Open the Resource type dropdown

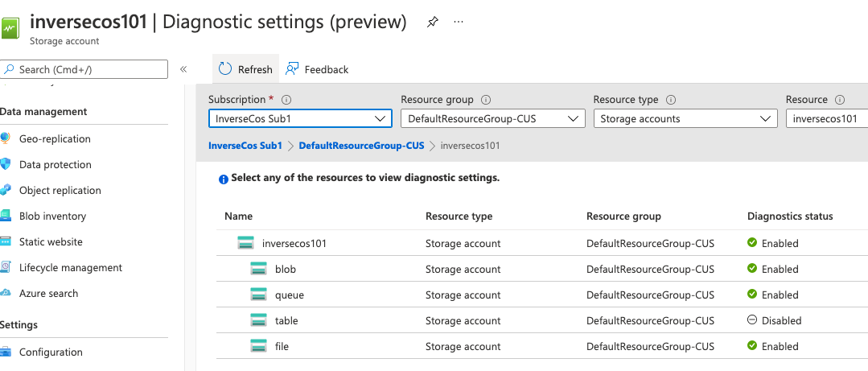pos(685,119)
